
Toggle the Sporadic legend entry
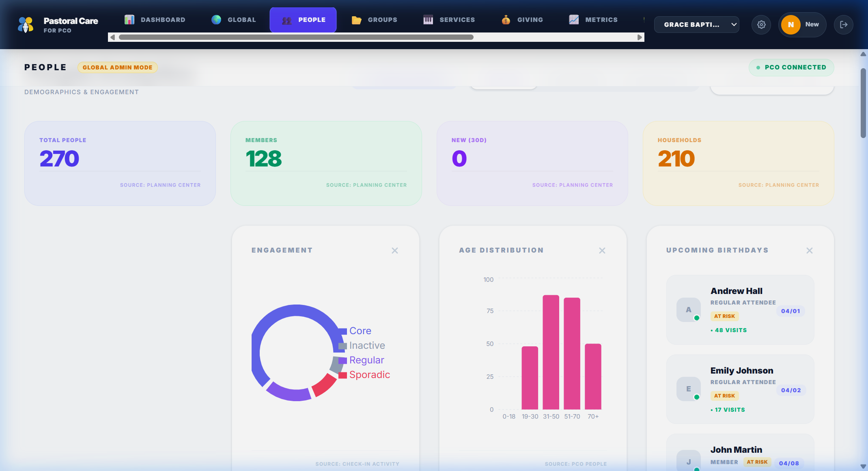tap(369, 375)
